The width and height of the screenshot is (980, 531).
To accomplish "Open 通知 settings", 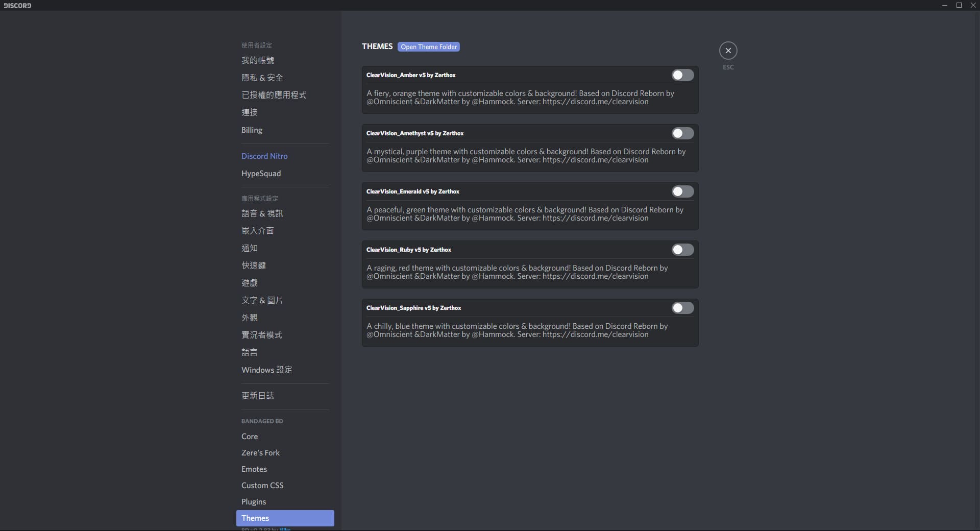I will pos(285,248).
